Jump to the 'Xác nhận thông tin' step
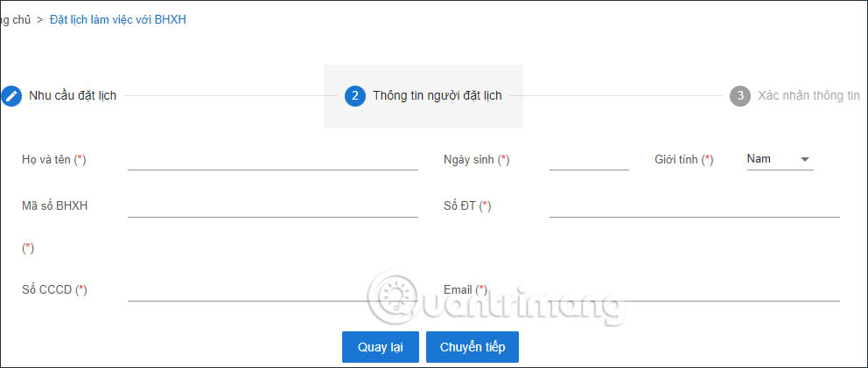Viewport: 868px width, 368px height. (808, 96)
